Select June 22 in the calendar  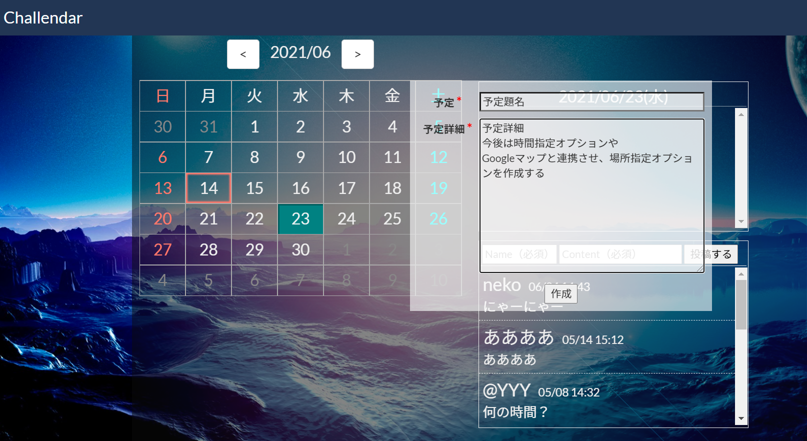click(255, 219)
